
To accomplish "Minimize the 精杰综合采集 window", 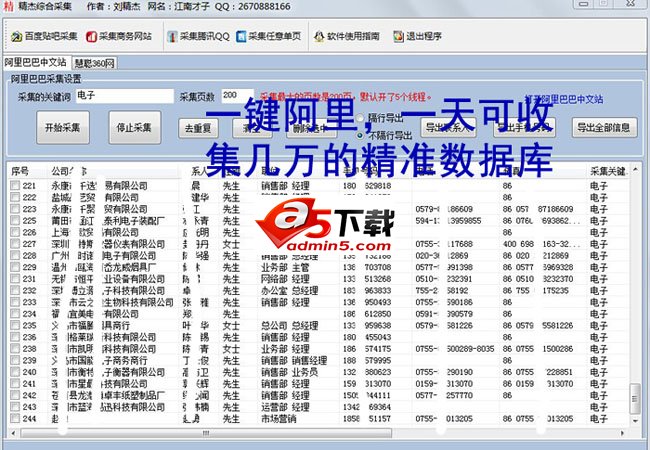I will pyautogui.click(x=584, y=3).
